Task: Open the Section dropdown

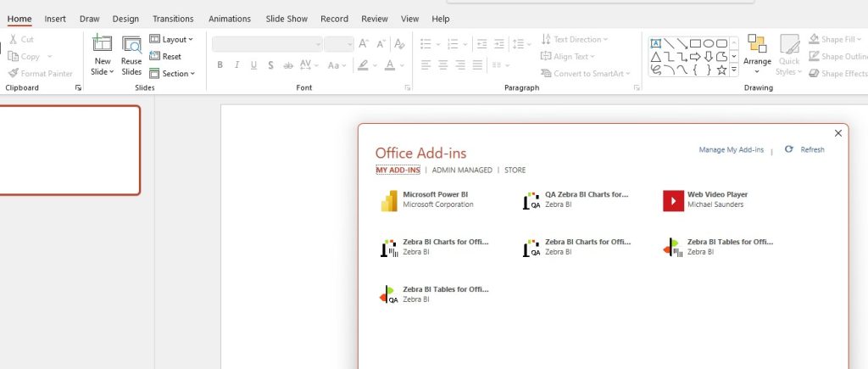Action: tap(172, 73)
